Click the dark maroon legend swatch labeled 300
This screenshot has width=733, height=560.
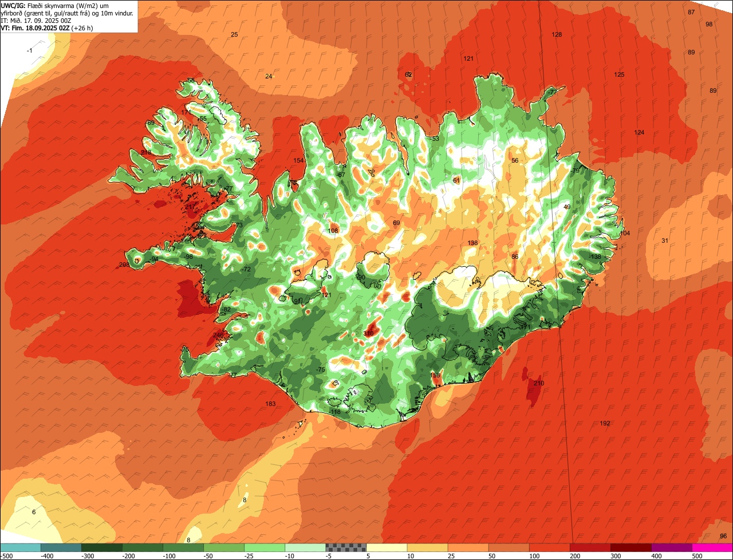[x=630, y=547]
